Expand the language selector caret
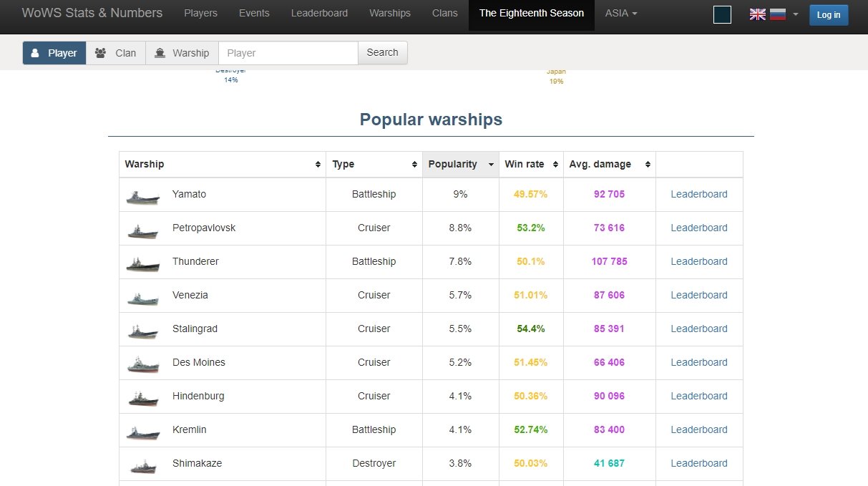Viewport: 868px width, 486px height. tap(796, 14)
